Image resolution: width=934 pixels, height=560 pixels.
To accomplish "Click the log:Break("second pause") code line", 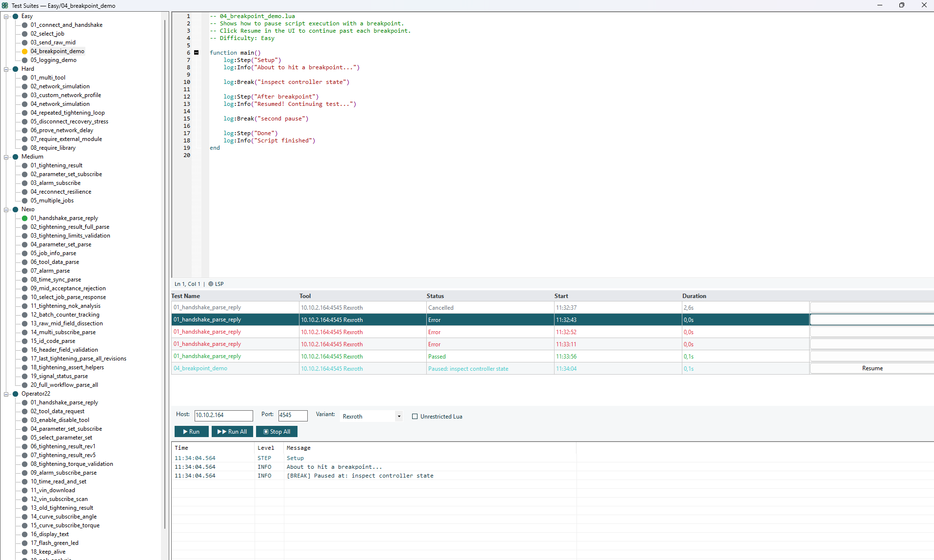I will click(266, 119).
